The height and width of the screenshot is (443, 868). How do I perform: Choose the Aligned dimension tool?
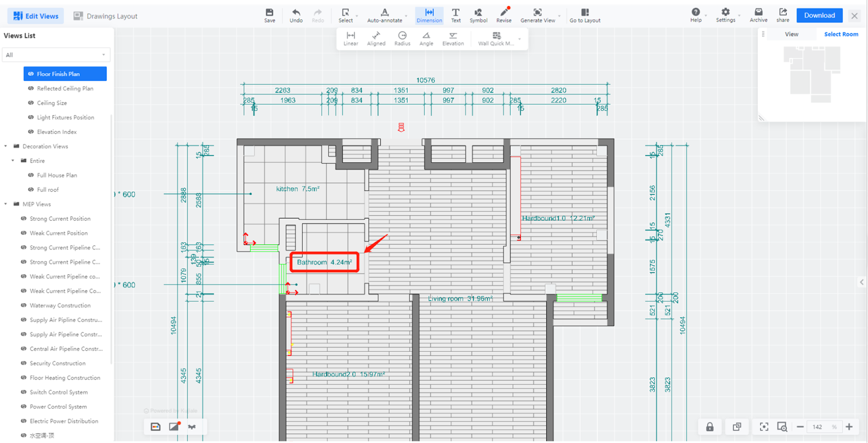376,38
